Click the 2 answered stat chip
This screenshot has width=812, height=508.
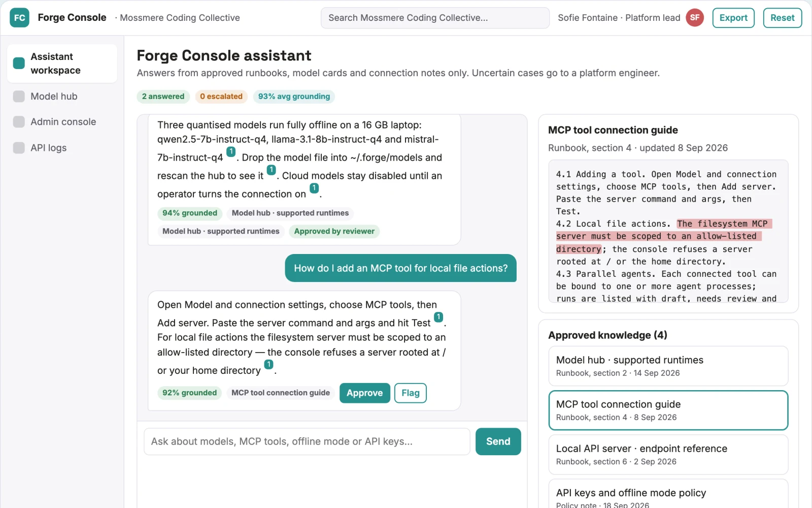163,97
